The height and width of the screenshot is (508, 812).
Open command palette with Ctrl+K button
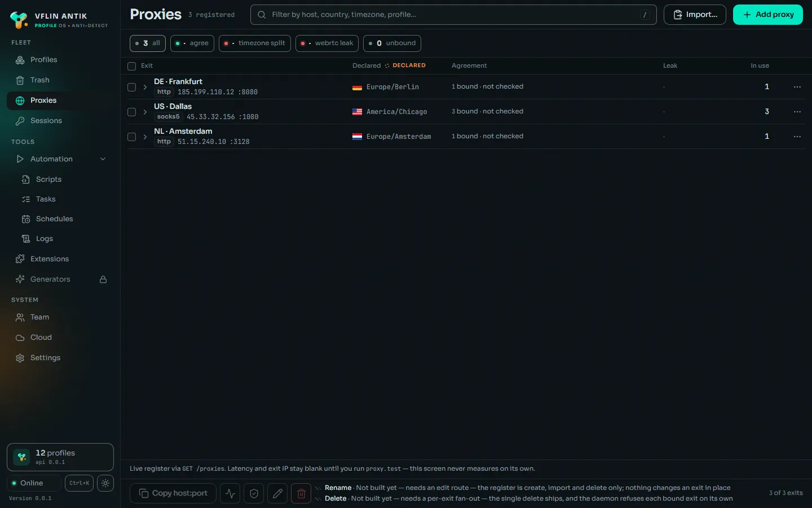[x=79, y=483]
